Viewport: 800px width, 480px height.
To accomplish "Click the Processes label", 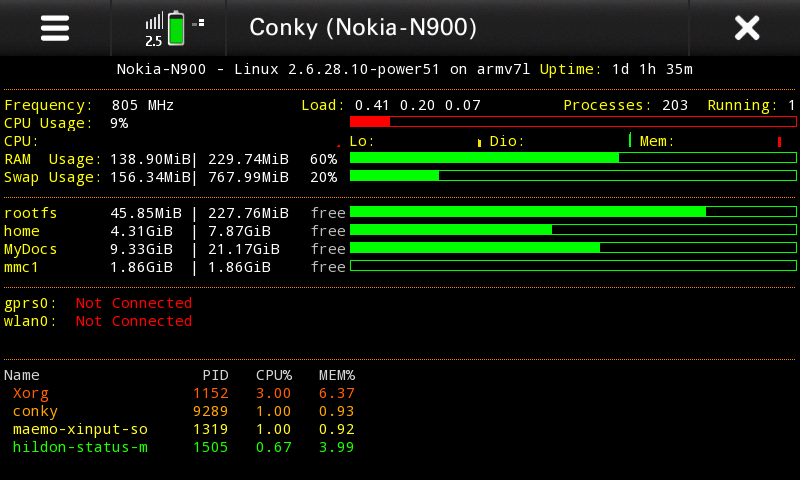I will [607, 106].
